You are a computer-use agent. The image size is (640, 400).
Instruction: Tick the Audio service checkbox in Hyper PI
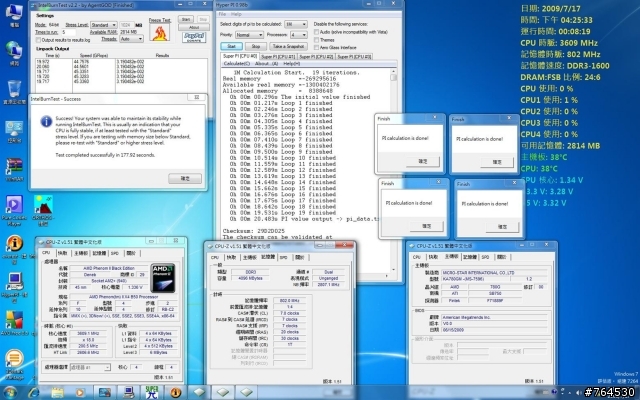coord(316,32)
